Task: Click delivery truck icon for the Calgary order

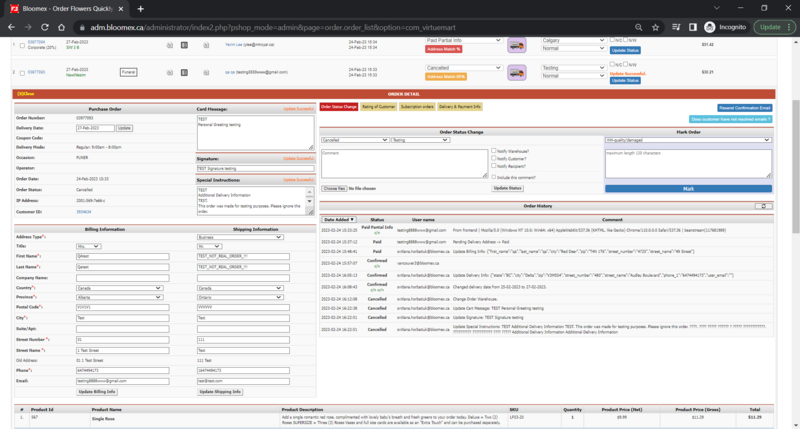Action: (517, 45)
